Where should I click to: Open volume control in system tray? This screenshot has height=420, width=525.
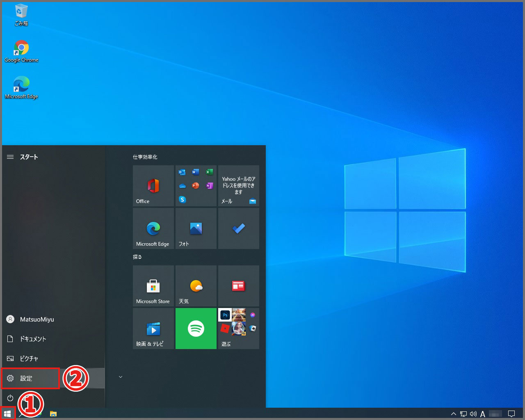(473, 414)
